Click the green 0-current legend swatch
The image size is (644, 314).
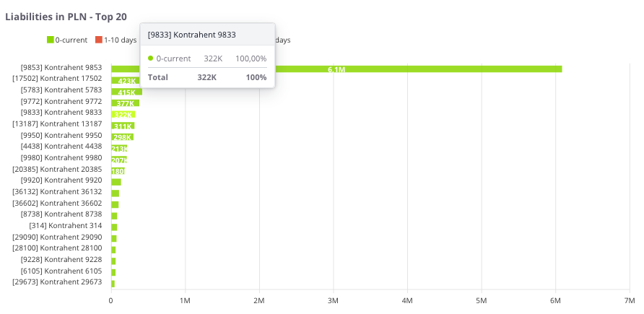[x=51, y=40]
